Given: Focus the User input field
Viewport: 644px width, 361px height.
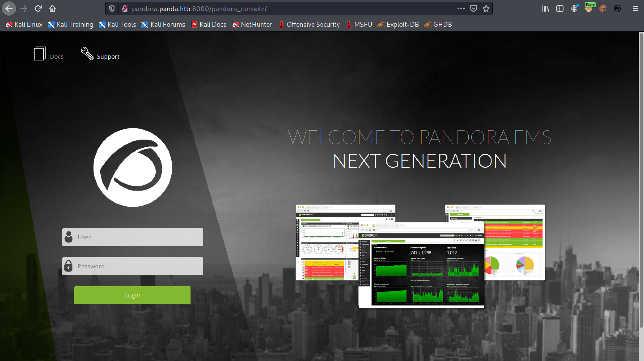Looking at the screenshot, I should click(133, 237).
